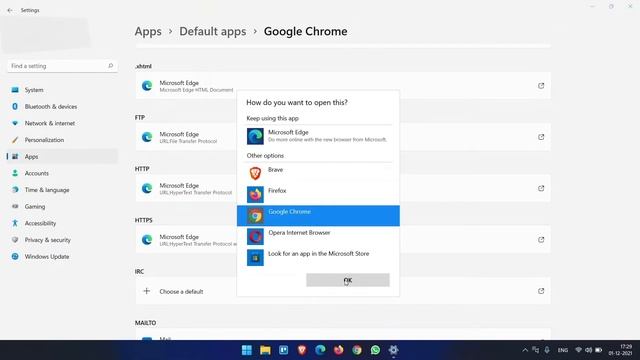Click the Settings gear on the taskbar
The image size is (640, 360).
click(x=393, y=350)
